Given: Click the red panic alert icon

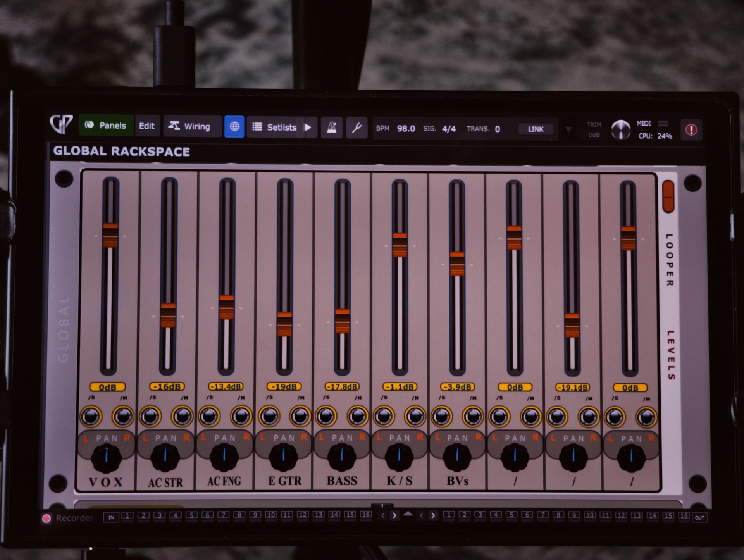Looking at the screenshot, I should (x=691, y=130).
